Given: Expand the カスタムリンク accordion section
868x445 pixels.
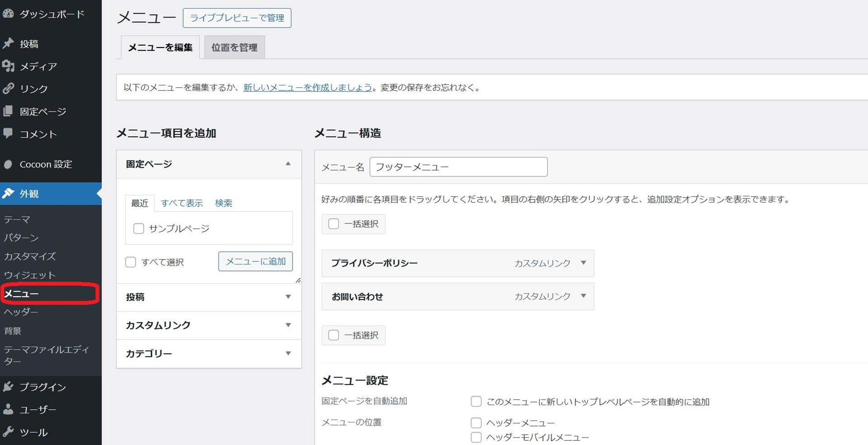Looking at the screenshot, I should pyautogui.click(x=288, y=325).
